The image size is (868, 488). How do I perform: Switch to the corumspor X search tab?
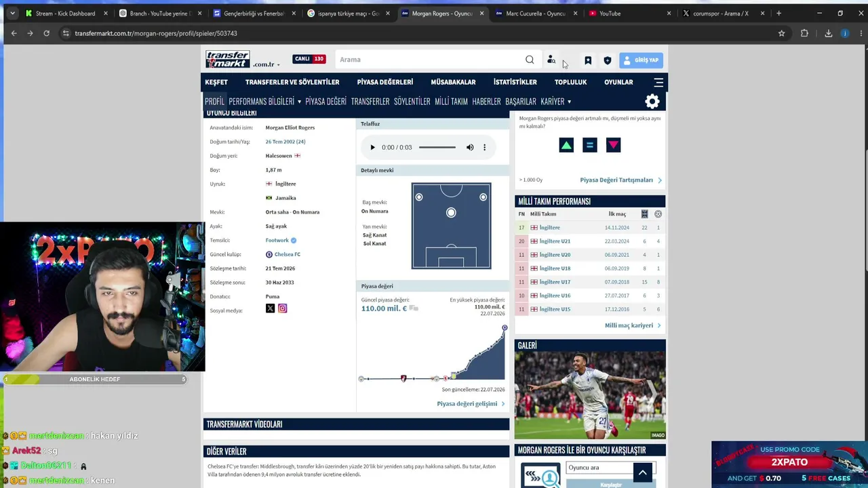(x=724, y=14)
